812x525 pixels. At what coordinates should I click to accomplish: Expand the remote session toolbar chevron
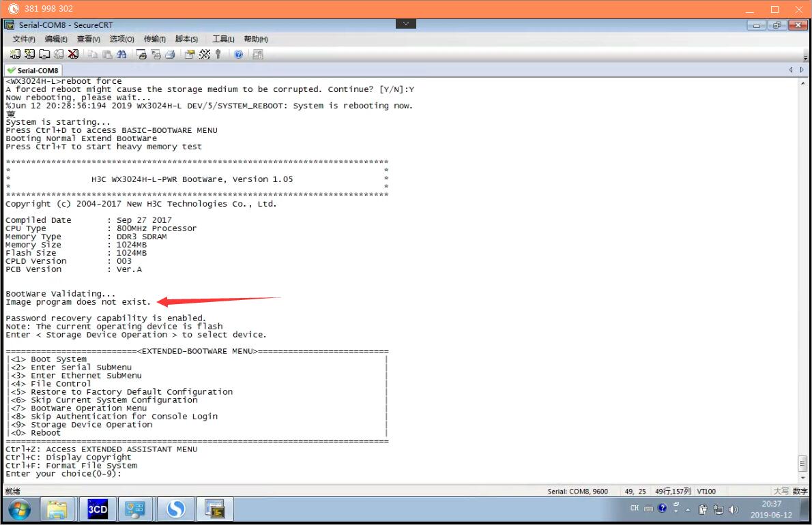click(405, 23)
